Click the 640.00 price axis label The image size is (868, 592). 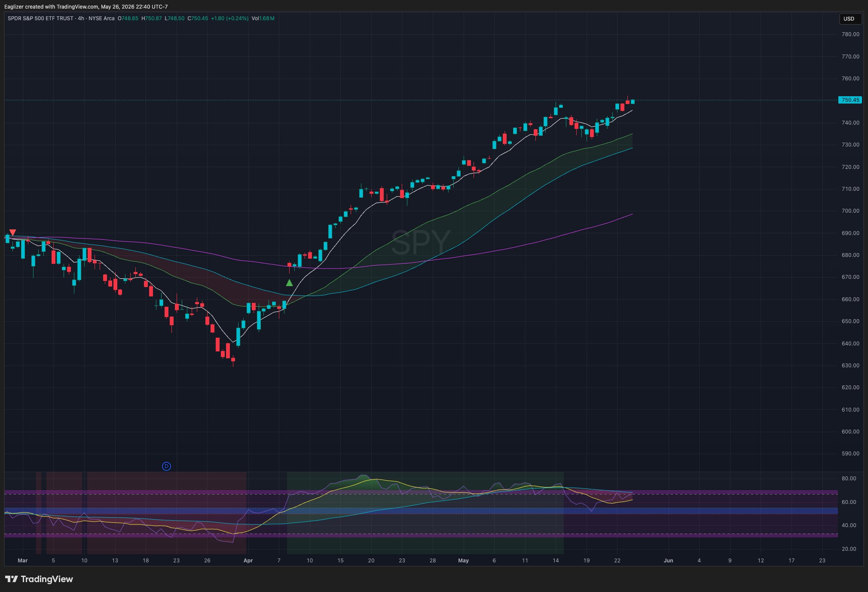[850, 344]
